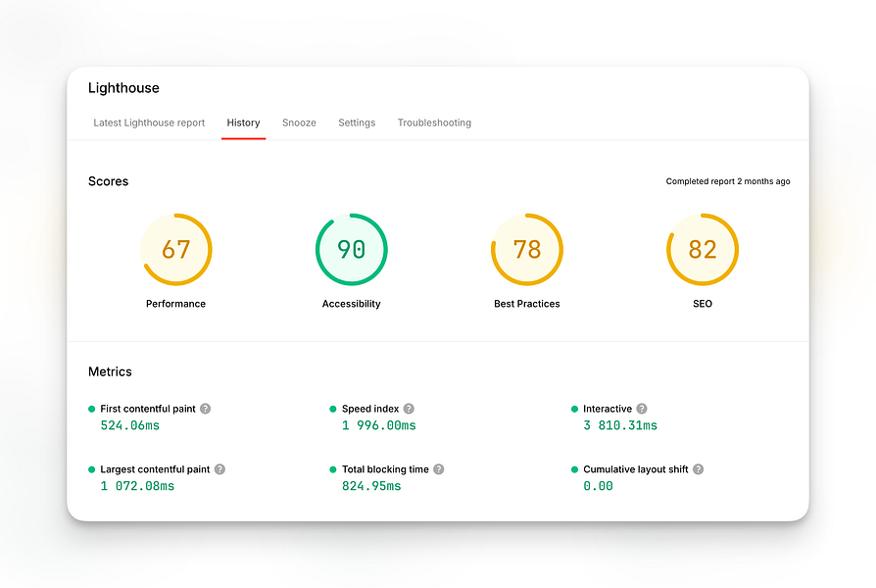Click the Speed index label
The width and height of the screenshot is (876, 588).
point(370,409)
